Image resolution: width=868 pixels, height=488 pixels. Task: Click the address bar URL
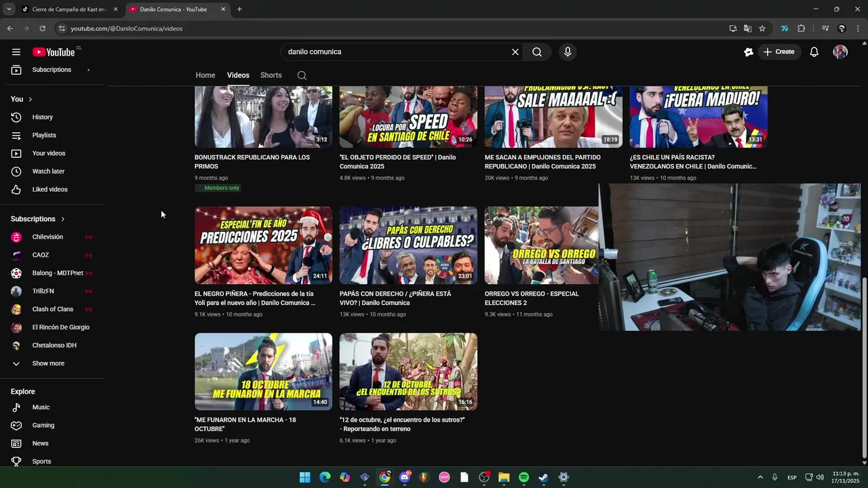pyautogui.click(x=127, y=28)
